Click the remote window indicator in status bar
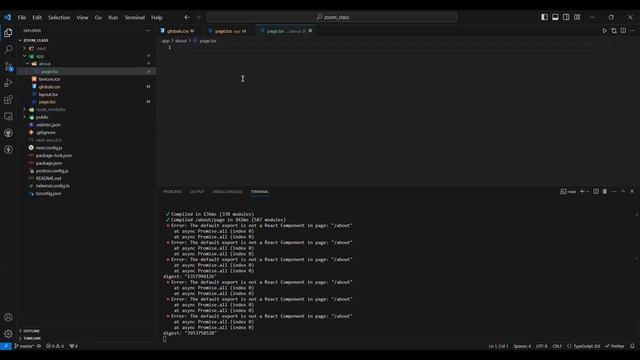 click(6, 346)
